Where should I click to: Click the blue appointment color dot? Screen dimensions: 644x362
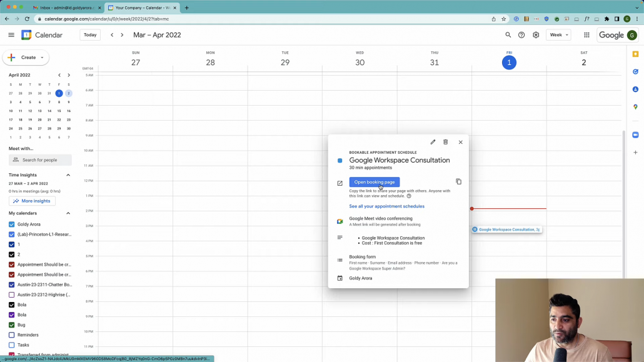[340, 161]
